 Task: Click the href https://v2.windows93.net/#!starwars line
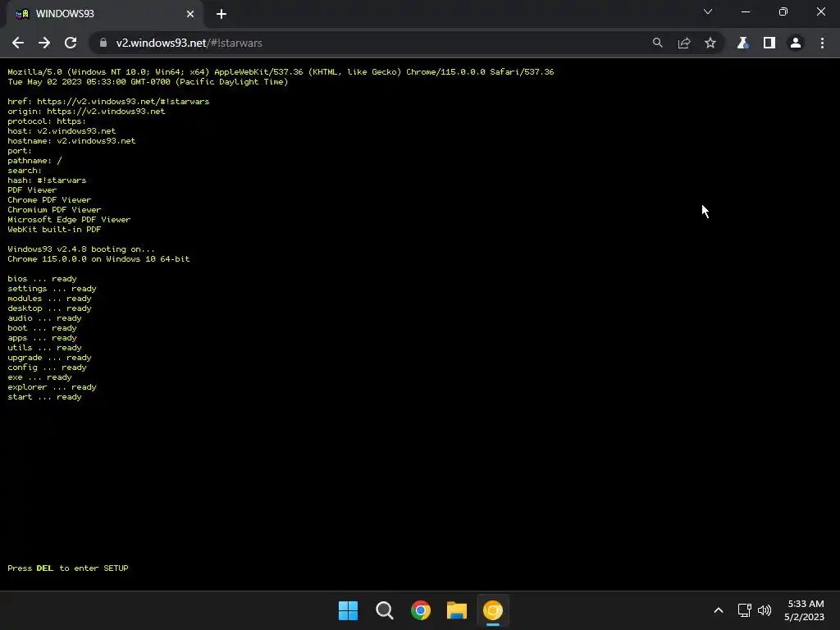108,101
